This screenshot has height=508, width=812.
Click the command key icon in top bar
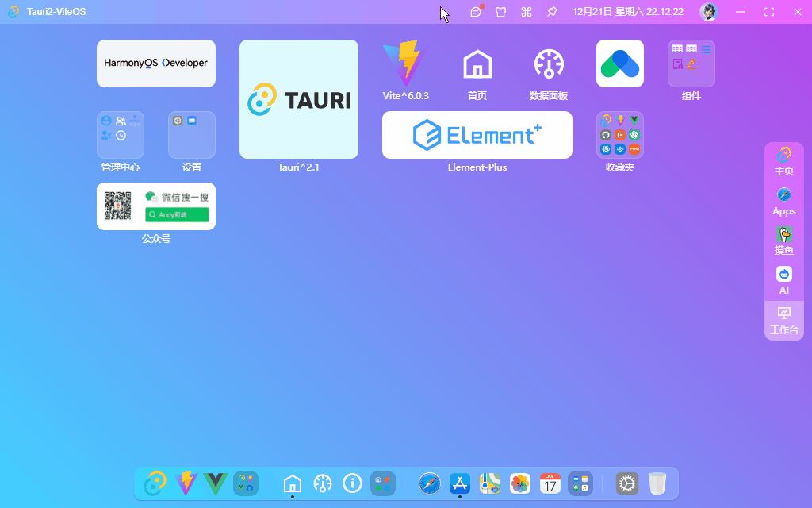(527, 11)
